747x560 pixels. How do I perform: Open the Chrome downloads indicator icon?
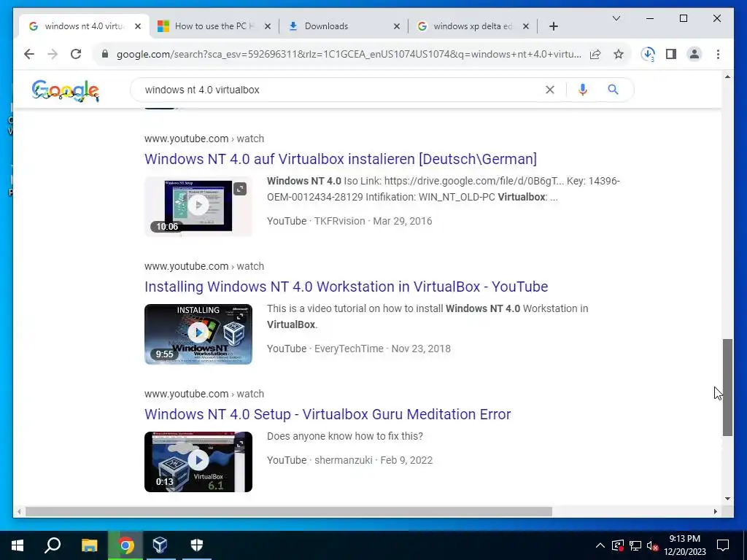point(648,54)
